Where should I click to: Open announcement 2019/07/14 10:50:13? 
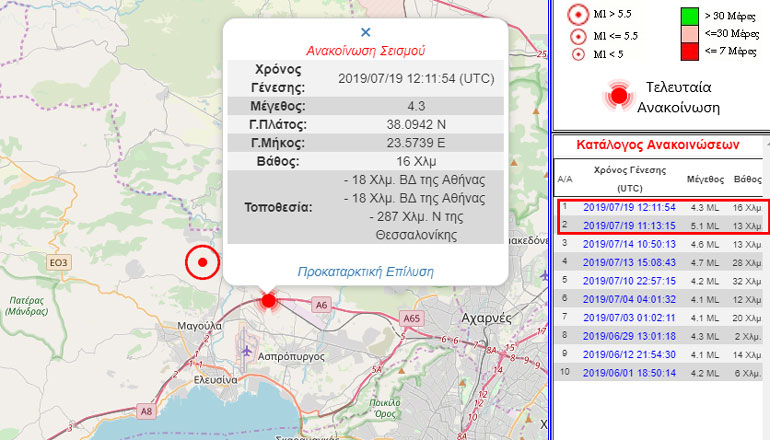tap(629, 244)
